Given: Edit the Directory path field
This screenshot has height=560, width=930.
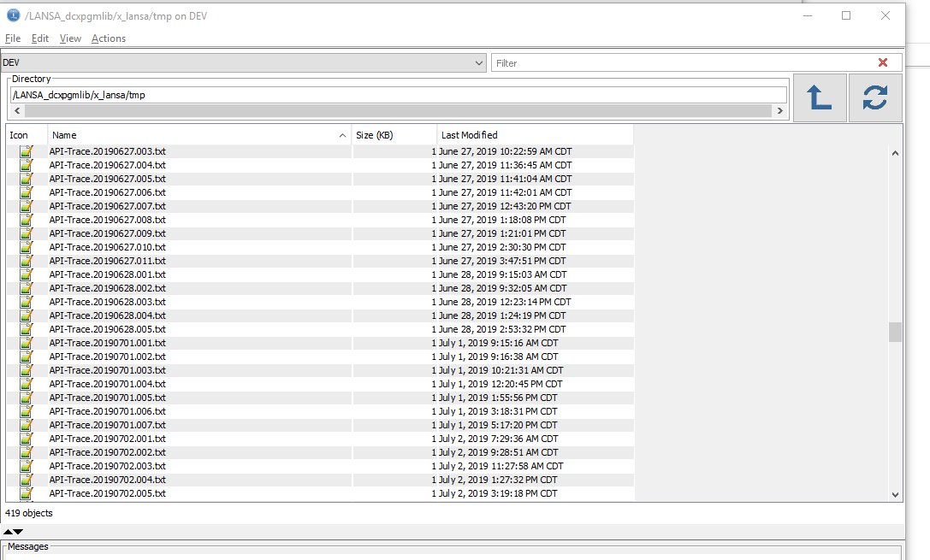Looking at the screenshot, I should [399, 95].
